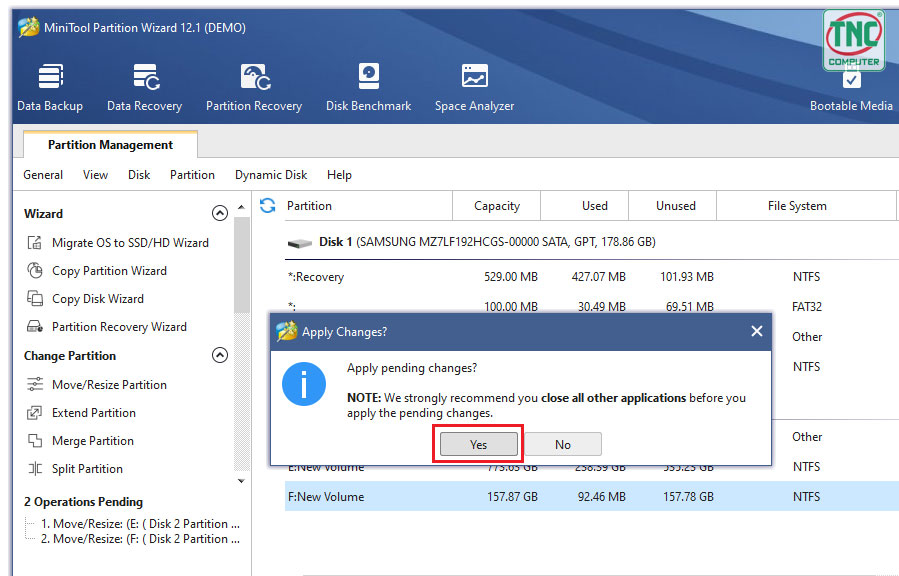Open the Data Backup tool
Screen dimensions: 899x576
pyautogui.click(x=50, y=88)
